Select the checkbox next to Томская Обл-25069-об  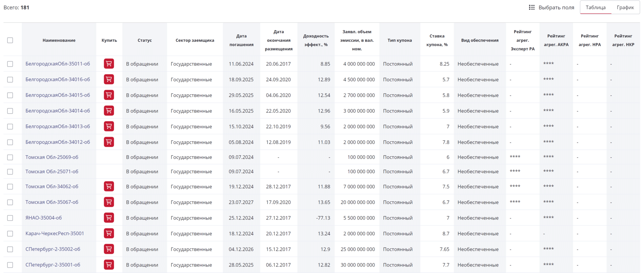(10, 157)
